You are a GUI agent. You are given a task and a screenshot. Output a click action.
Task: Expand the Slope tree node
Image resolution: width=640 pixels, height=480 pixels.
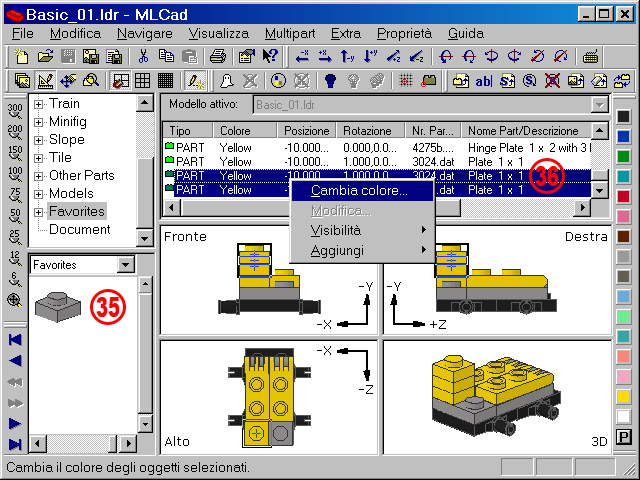click(x=38, y=140)
